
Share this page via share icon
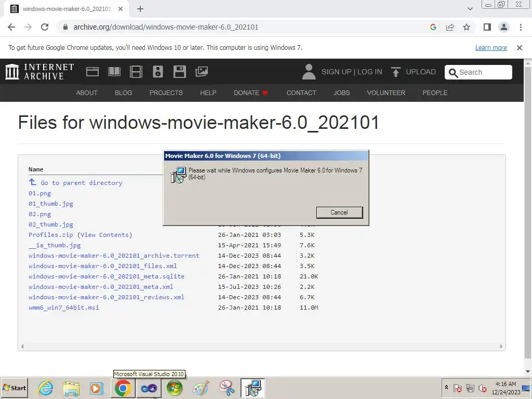tap(450, 27)
